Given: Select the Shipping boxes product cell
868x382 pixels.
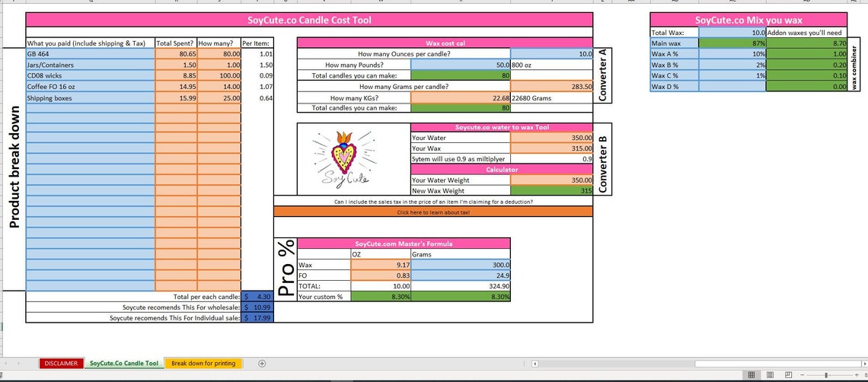Looking at the screenshot, I should (91, 98).
